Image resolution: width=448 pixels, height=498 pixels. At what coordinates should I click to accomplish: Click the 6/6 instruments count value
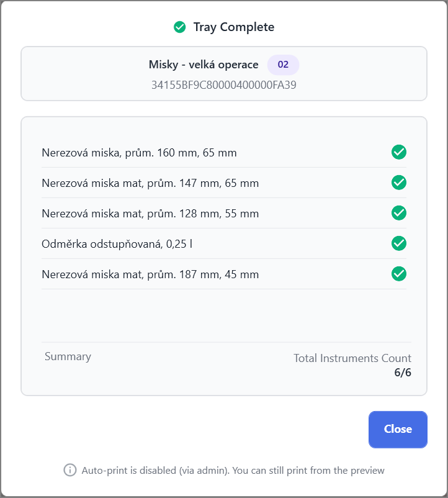point(403,372)
